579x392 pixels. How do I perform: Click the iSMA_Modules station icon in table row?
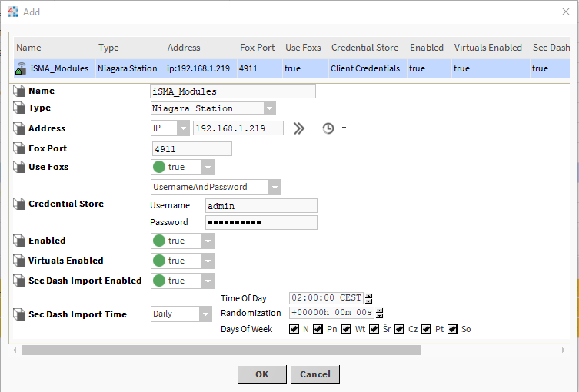point(22,68)
